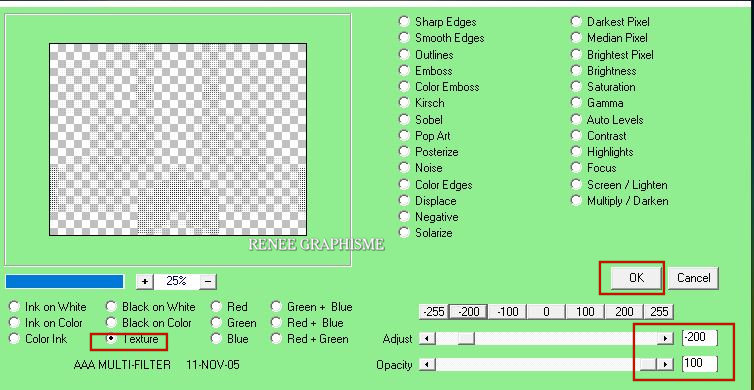Click the filter preview image
The width and height of the screenshot is (754, 390).
pyautogui.click(x=178, y=139)
